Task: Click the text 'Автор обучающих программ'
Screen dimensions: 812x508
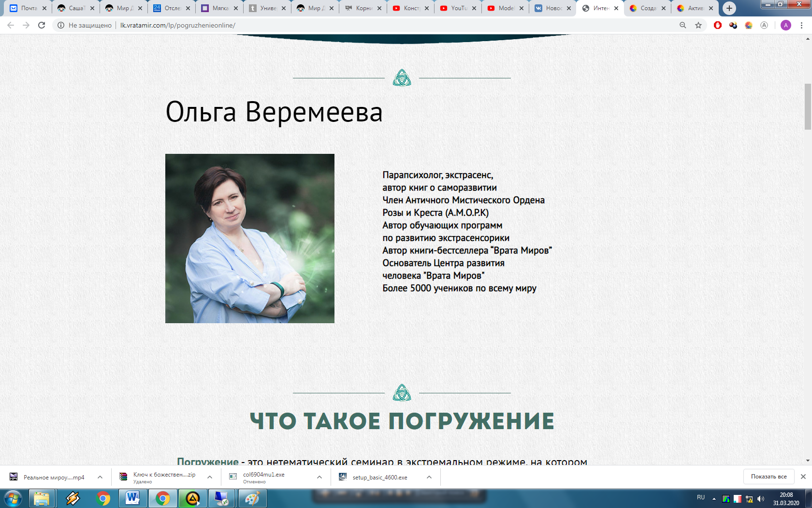Action: click(442, 225)
